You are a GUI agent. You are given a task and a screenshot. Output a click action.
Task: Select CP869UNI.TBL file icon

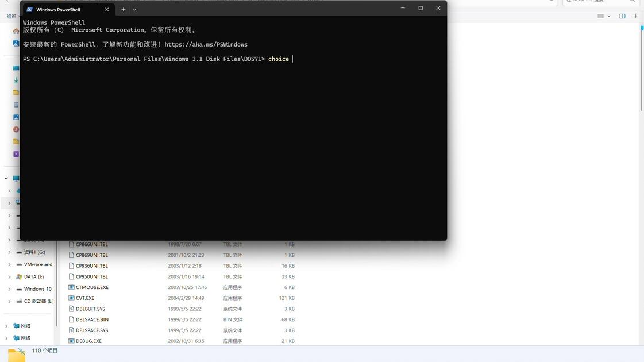71,255
